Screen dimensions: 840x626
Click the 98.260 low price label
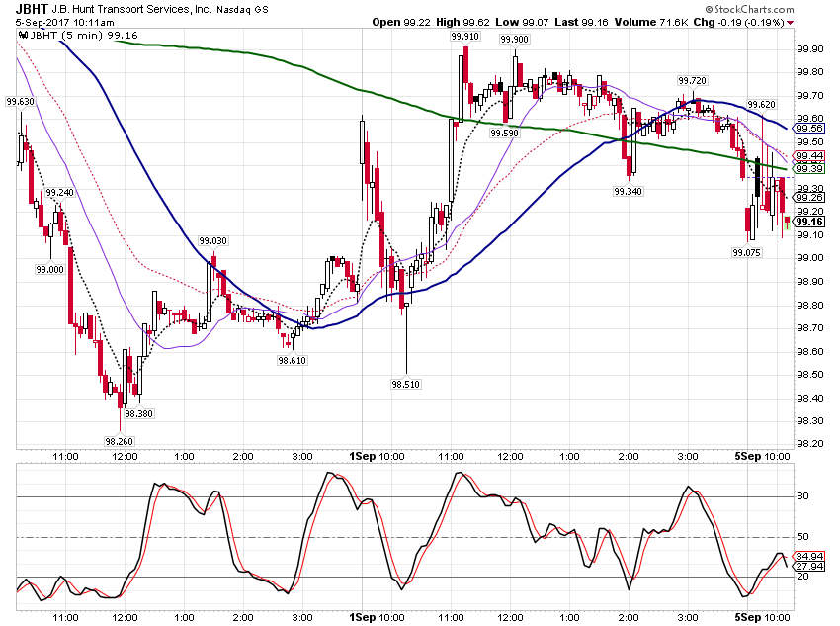(119, 442)
